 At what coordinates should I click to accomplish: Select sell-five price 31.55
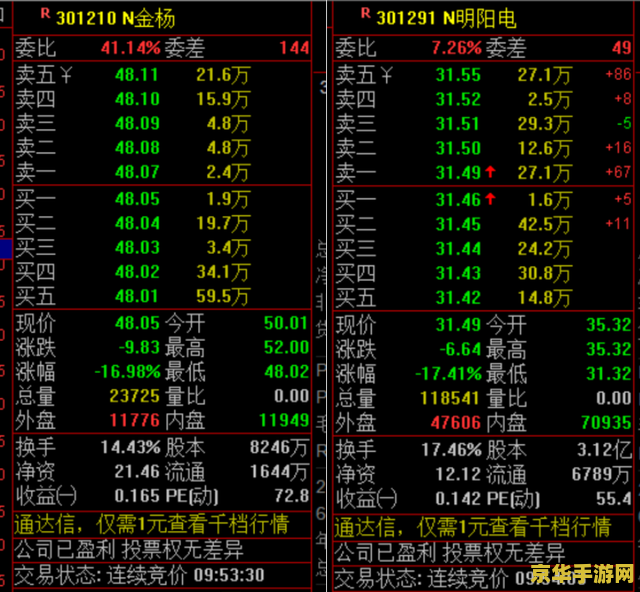click(458, 75)
